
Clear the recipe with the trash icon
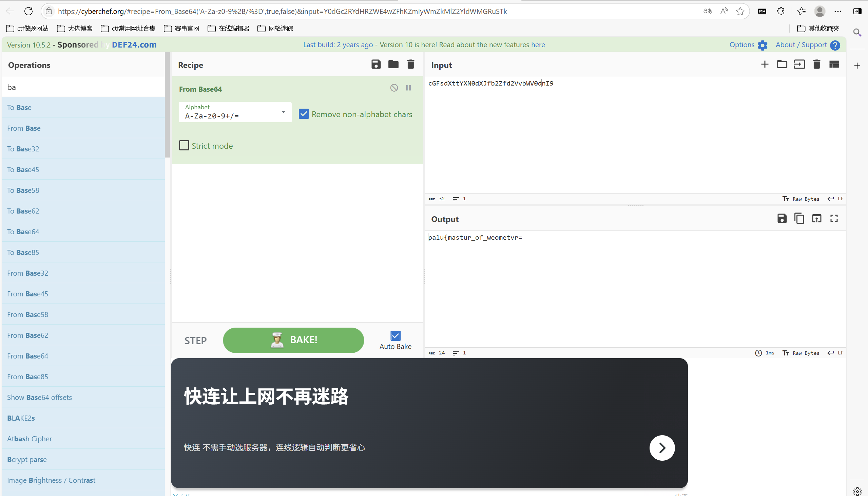pyautogui.click(x=411, y=65)
